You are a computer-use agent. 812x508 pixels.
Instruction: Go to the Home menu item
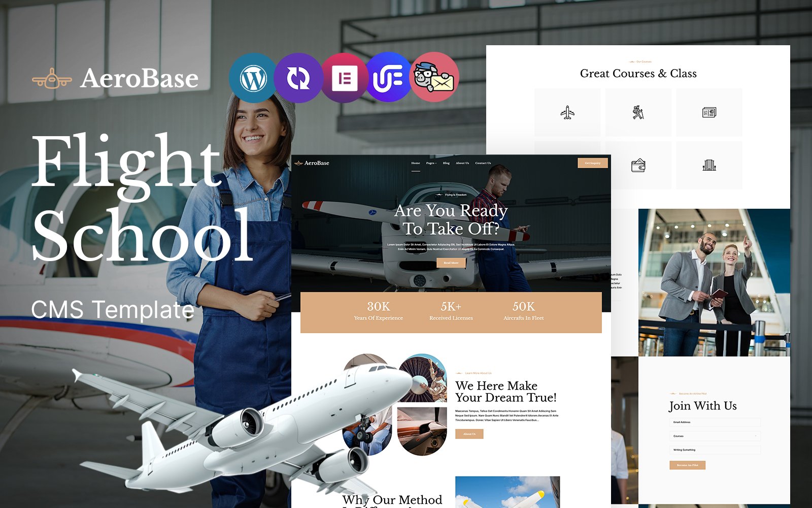click(x=416, y=163)
